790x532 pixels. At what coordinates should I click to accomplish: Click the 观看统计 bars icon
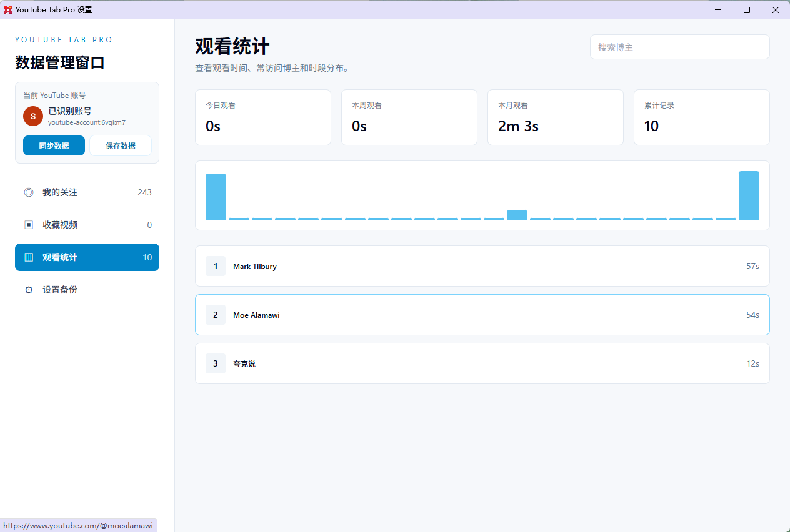pos(29,257)
